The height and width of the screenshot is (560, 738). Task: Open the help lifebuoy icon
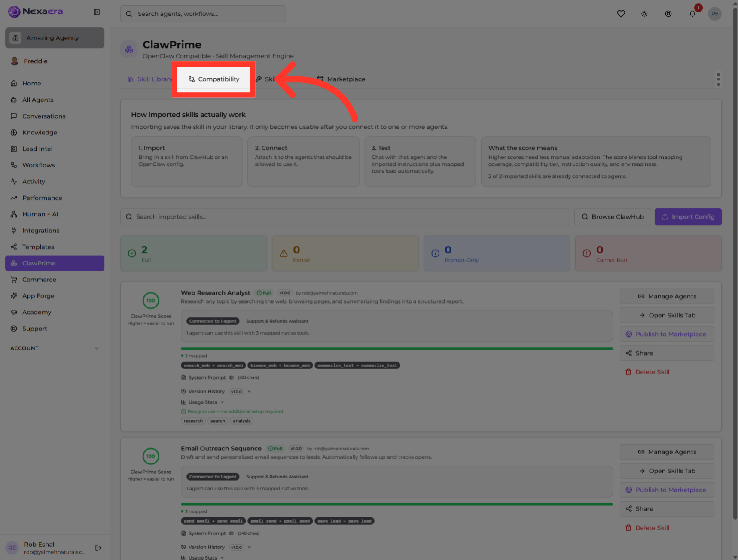(x=668, y=14)
